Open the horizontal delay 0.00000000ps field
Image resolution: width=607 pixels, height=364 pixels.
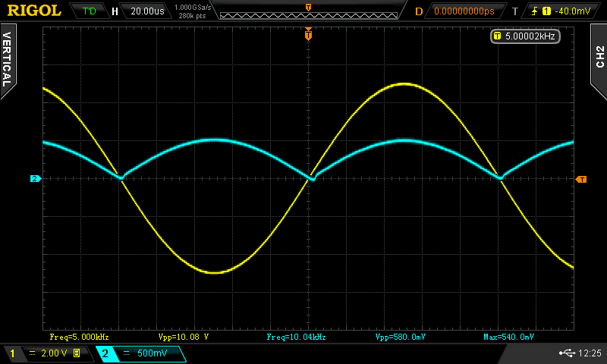(463, 11)
